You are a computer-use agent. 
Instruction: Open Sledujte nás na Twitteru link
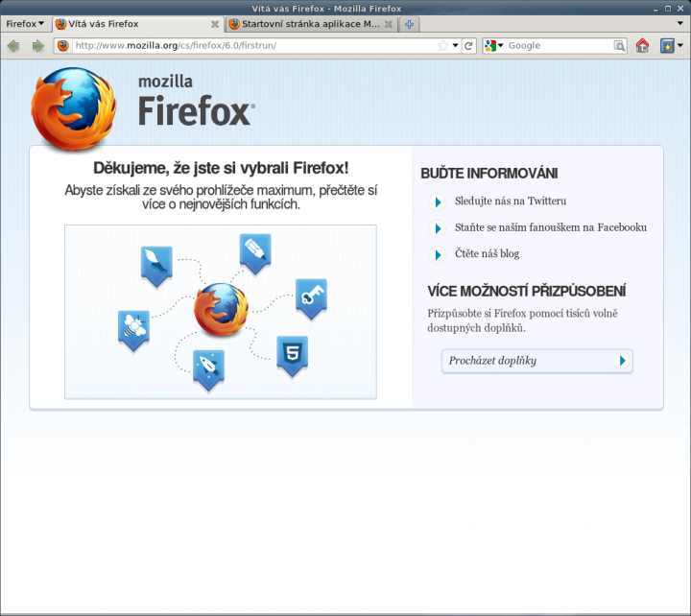[511, 201]
